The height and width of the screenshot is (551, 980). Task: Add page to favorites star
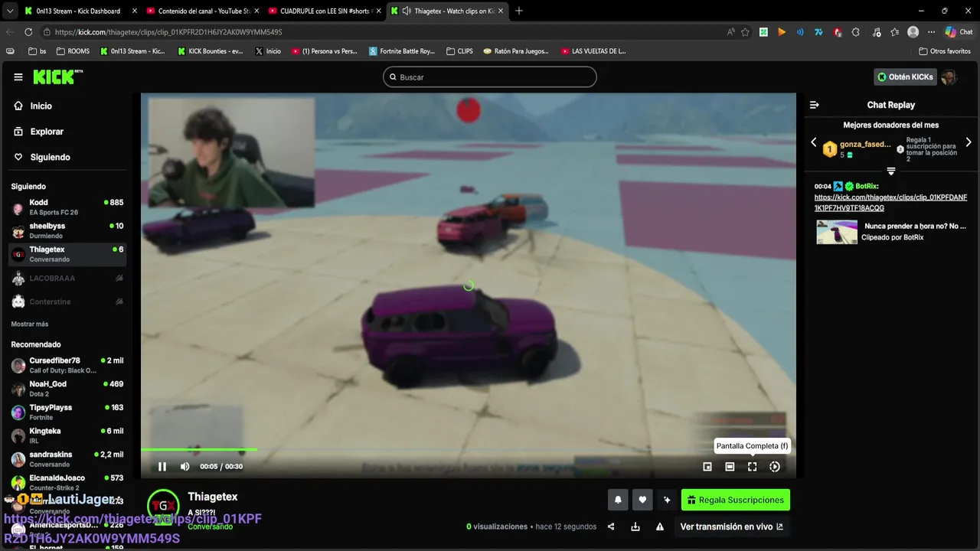(745, 32)
